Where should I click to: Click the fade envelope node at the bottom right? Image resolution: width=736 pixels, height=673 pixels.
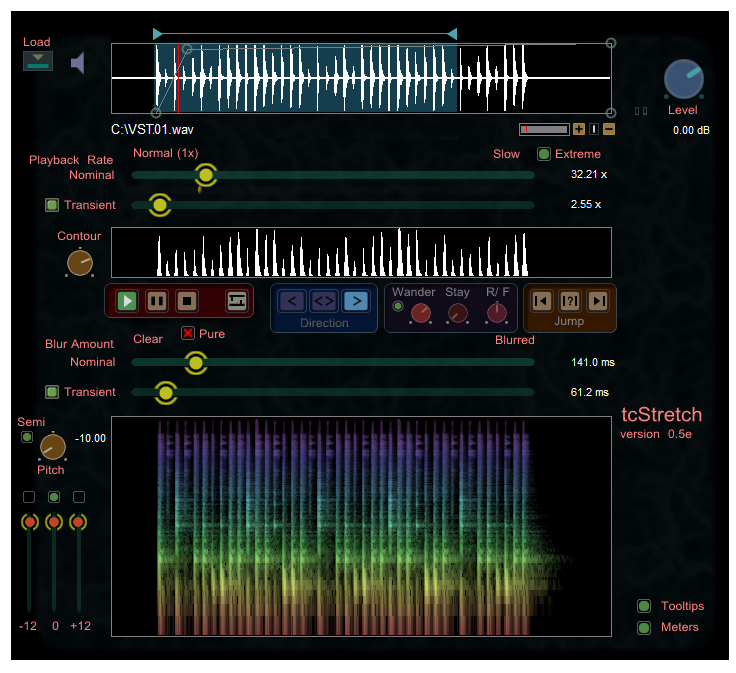click(x=611, y=113)
